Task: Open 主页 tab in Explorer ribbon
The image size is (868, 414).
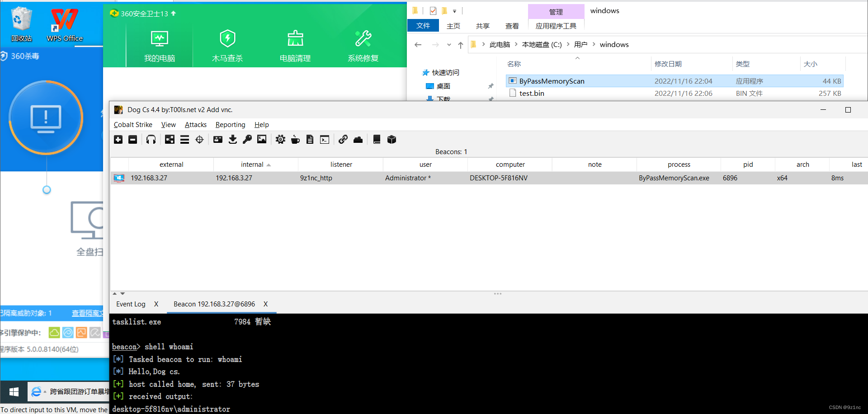Action: pyautogui.click(x=453, y=26)
